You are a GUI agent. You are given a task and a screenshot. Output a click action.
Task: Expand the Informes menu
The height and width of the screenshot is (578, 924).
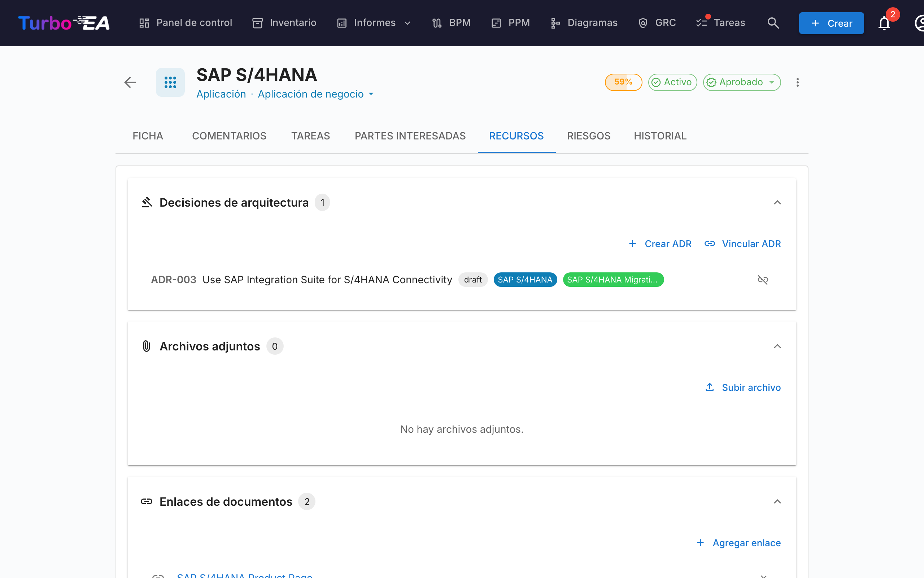pos(374,23)
